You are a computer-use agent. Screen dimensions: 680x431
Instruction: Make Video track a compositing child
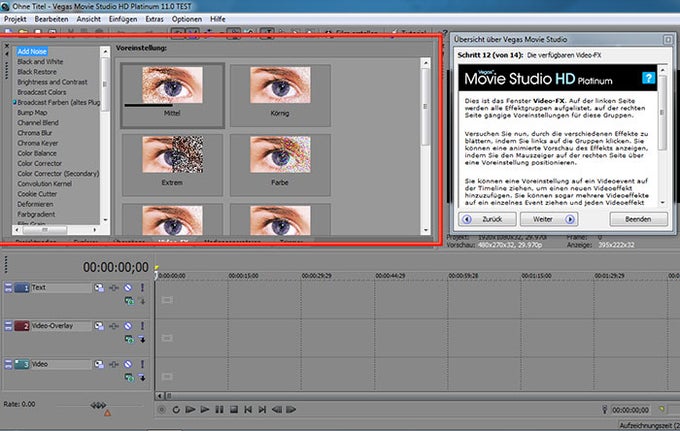click(142, 378)
